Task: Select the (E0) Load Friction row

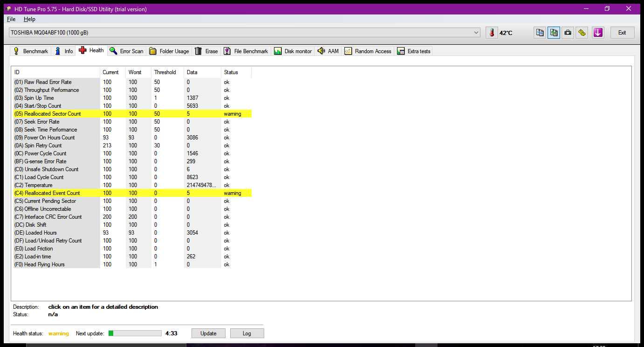Action: tap(131, 249)
